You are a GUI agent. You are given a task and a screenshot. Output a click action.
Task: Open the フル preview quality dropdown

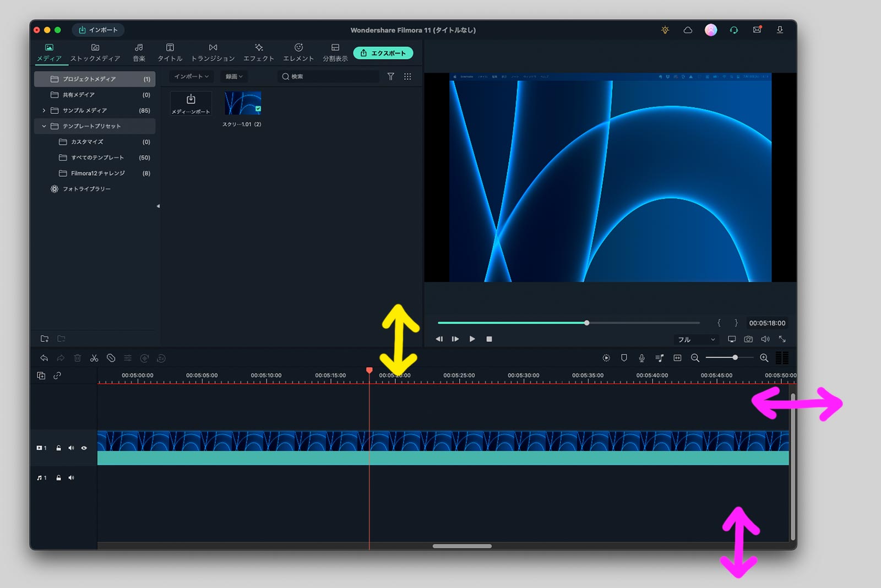point(696,340)
